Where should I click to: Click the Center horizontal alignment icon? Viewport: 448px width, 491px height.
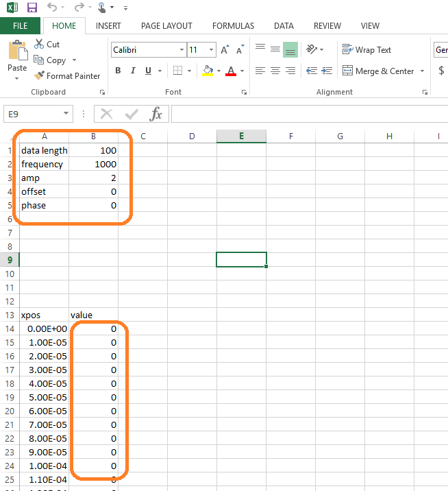click(x=275, y=71)
